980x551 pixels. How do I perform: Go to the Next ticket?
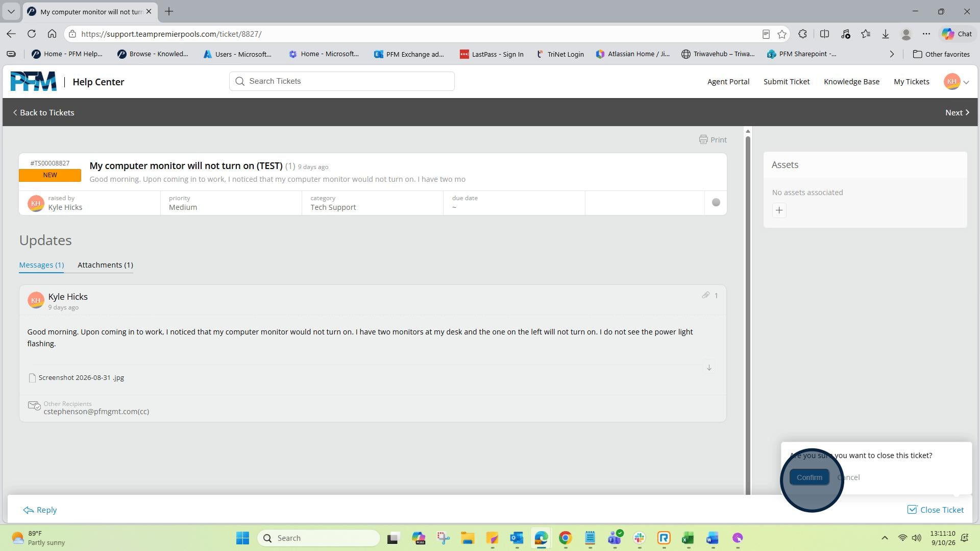[x=957, y=112]
